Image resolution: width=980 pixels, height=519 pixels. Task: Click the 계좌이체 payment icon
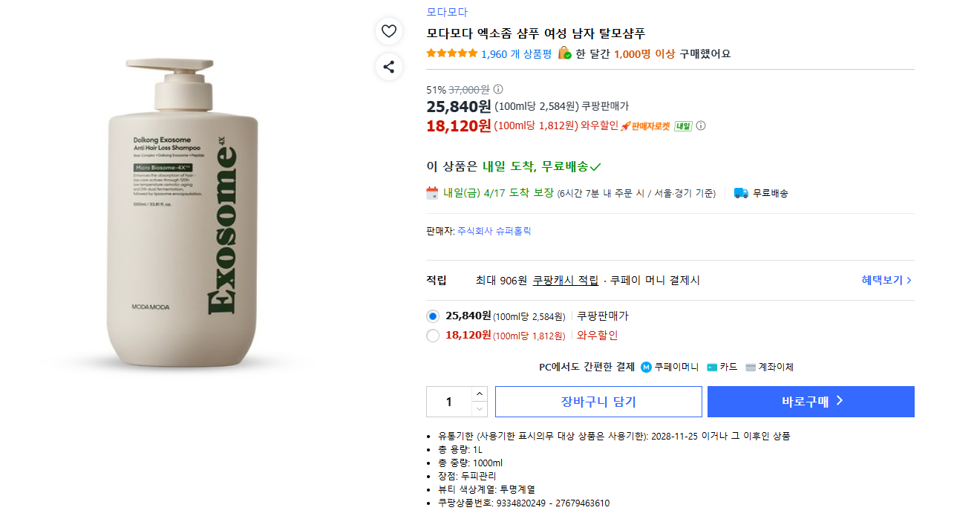(x=750, y=366)
